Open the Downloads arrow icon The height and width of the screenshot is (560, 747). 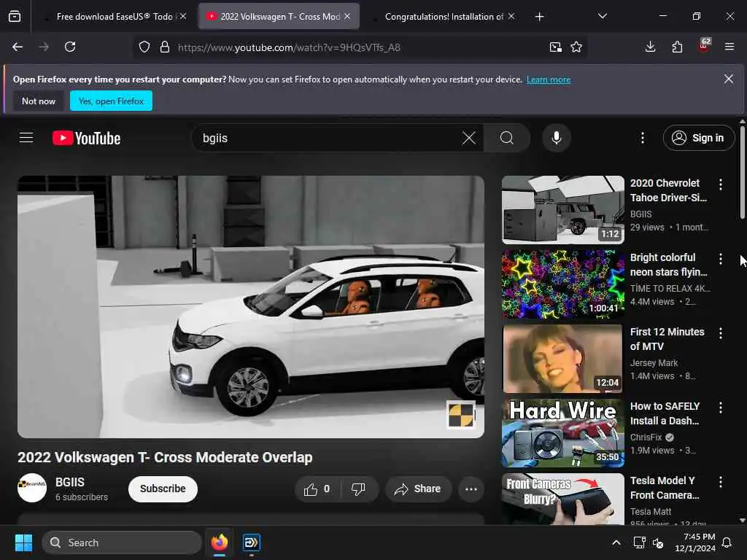pyautogui.click(x=650, y=47)
